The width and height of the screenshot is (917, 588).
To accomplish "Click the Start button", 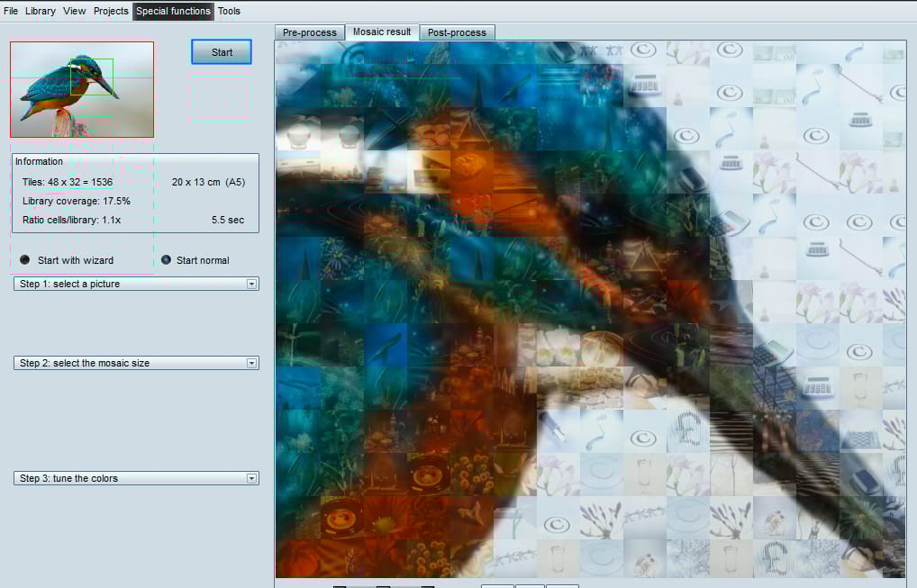I will pyautogui.click(x=222, y=52).
